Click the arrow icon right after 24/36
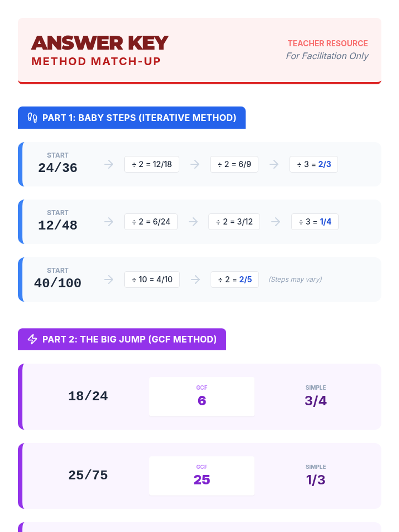The height and width of the screenshot is (532, 399). tap(109, 164)
